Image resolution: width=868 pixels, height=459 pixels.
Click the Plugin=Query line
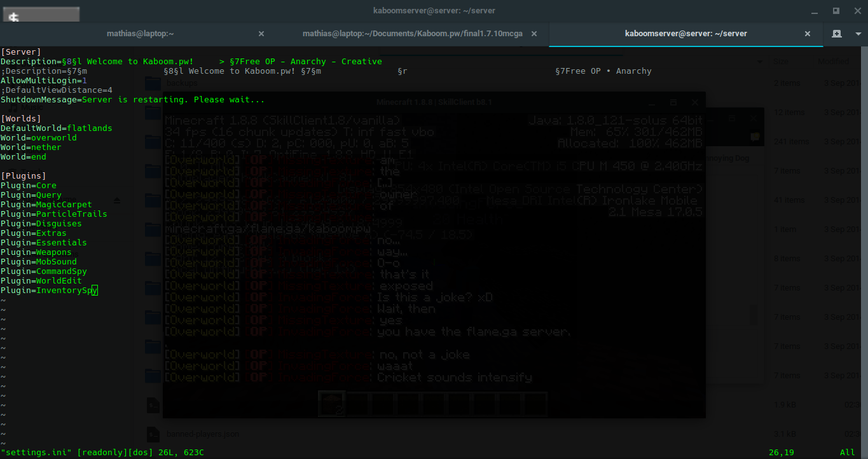(x=31, y=195)
